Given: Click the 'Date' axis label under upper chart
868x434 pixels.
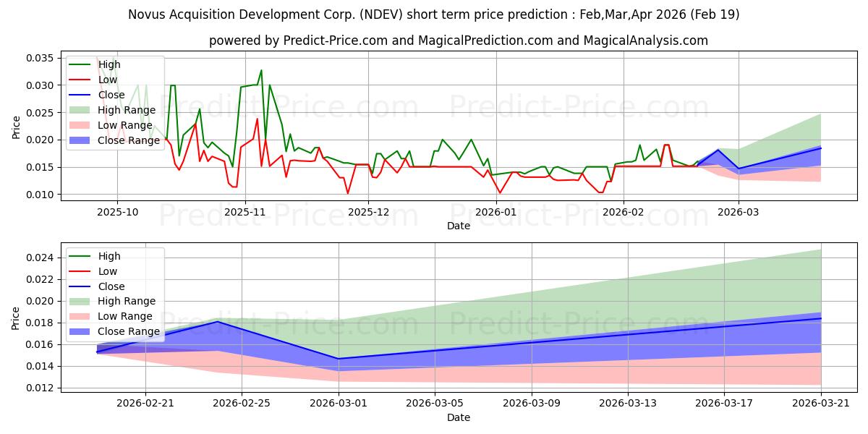Looking at the screenshot, I should [x=459, y=226].
